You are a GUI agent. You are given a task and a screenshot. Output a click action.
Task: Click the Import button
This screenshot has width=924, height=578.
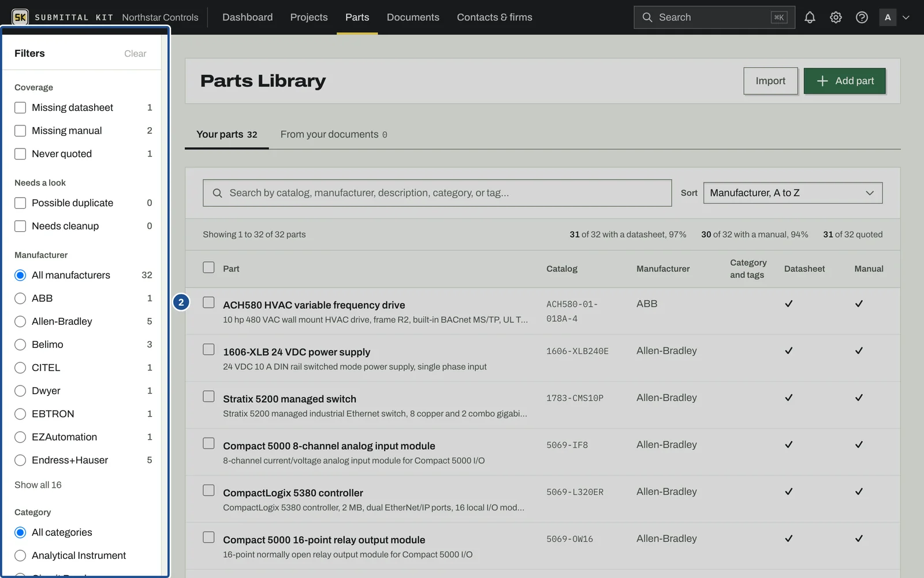770,81
